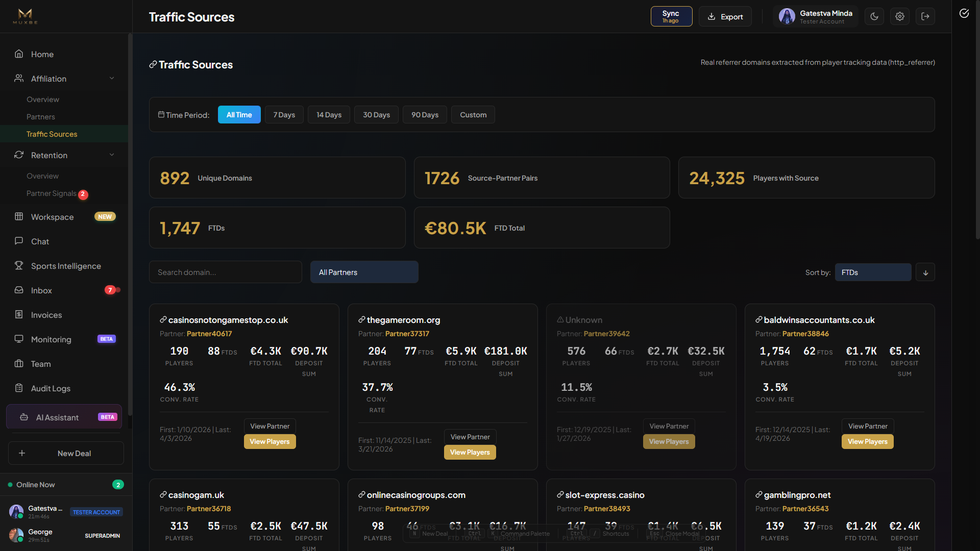The height and width of the screenshot is (551, 980).
Task: Click the link icon beside baldwinsaccountants.co.uk
Action: [x=759, y=320]
